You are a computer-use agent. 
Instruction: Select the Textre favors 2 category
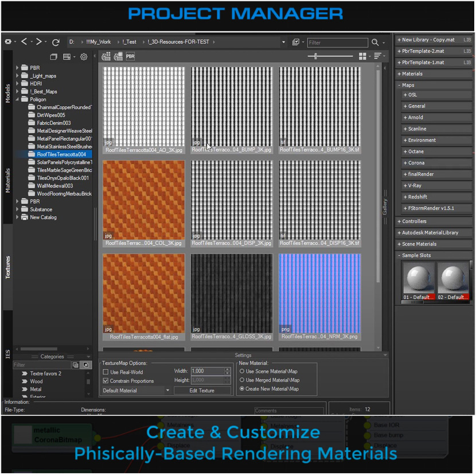[x=45, y=373]
